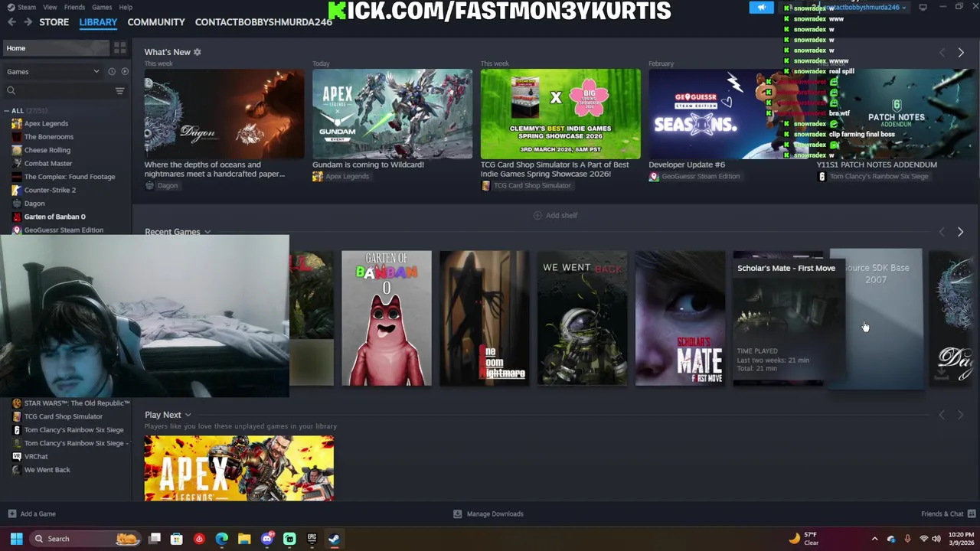Select Combat Master in the game list
The width and height of the screenshot is (980, 551).
[48, 163]
